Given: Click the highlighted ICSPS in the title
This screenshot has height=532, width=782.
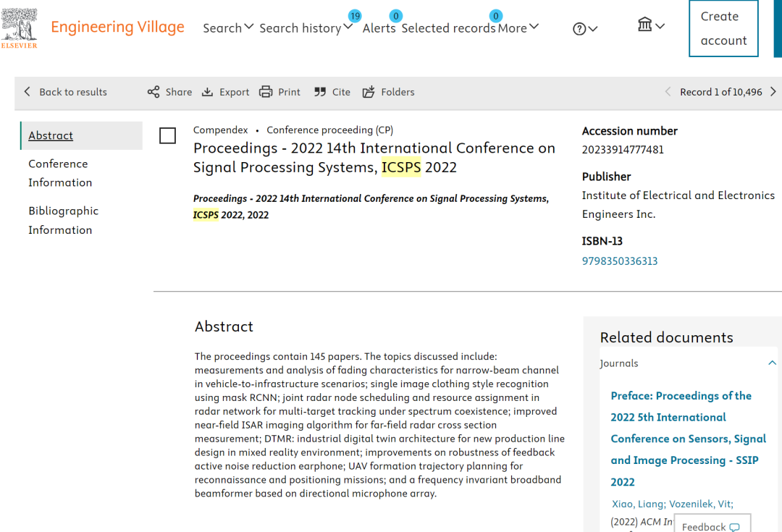Looking at the screenshot, I should (401, 167).
